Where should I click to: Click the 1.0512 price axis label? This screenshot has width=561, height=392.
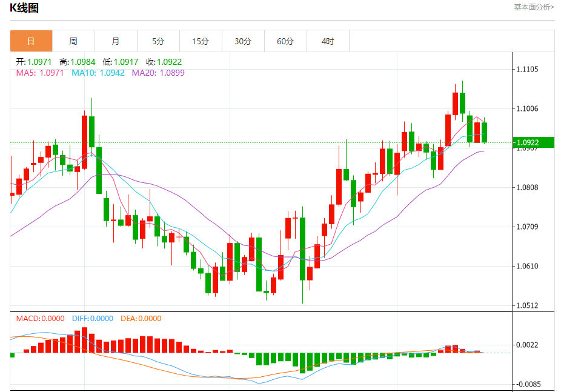(x=527, y=305)
